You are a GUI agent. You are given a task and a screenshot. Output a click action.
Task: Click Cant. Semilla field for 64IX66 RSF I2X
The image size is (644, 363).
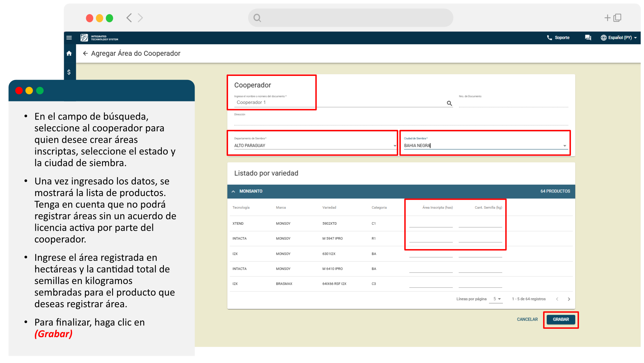[x=480, y=284]
